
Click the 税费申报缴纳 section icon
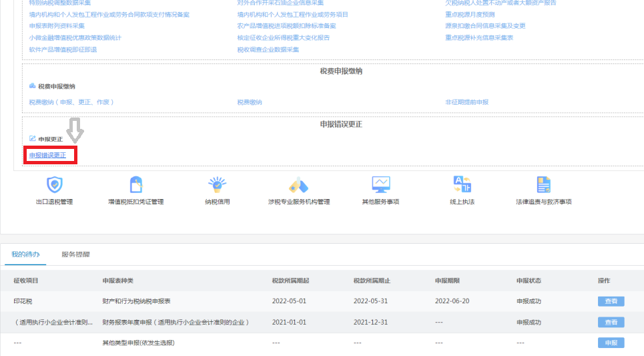33,86
